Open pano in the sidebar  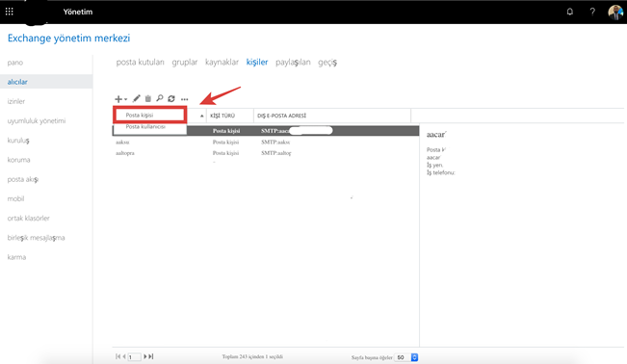click(x=15, y=63)
